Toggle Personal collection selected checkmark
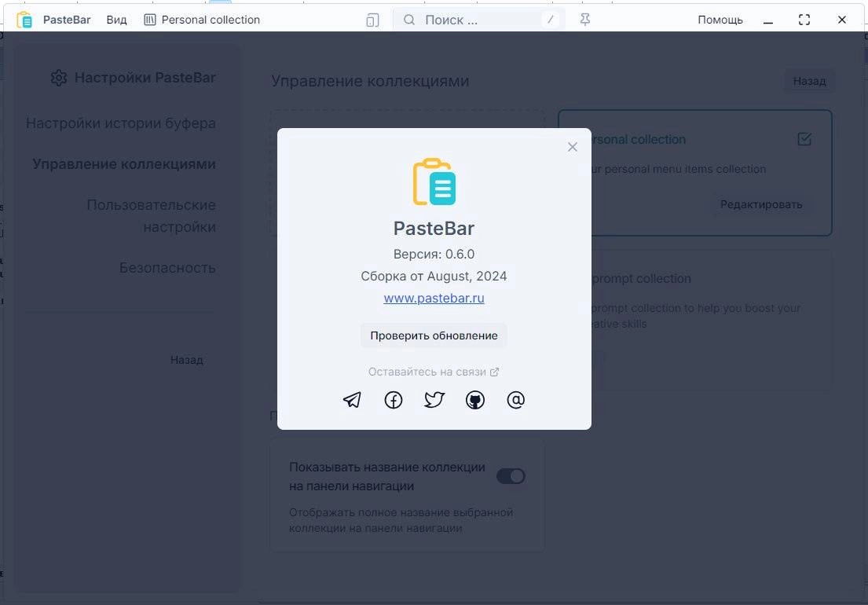 click(x=804, y=139)
